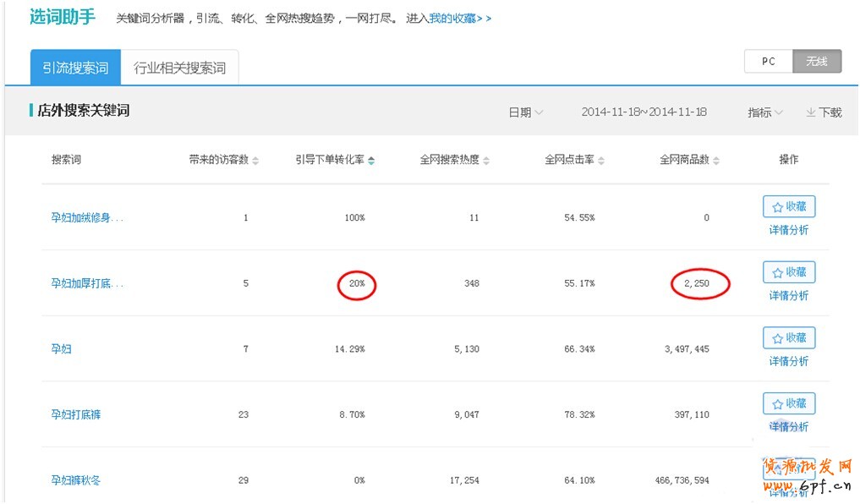Switch to 行业相关搜索词 tab
Image resolution: width=860 pixels, height=504 pixels.
(x=179, y=68)
